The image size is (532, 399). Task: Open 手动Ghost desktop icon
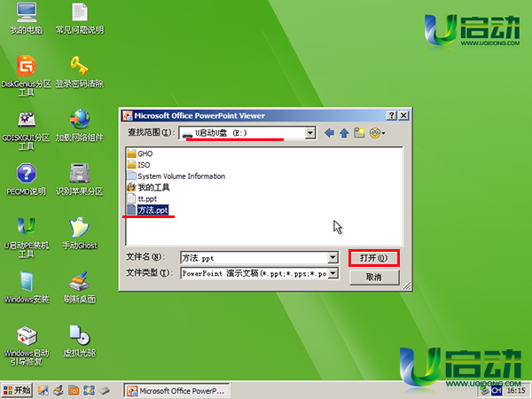pos(80,233)
